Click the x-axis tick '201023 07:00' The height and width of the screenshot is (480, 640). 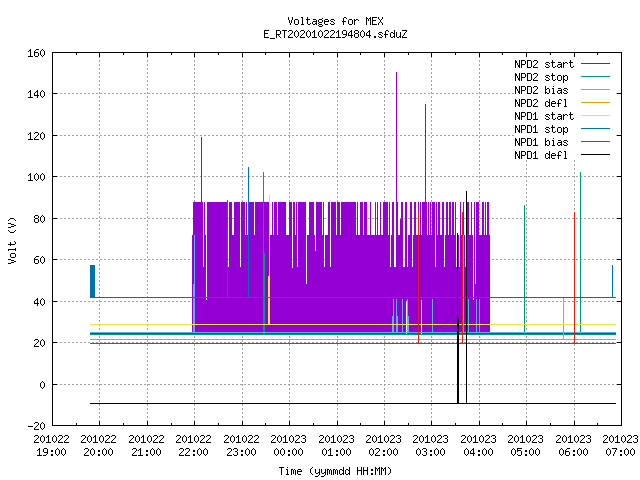(x=620, y=446)
